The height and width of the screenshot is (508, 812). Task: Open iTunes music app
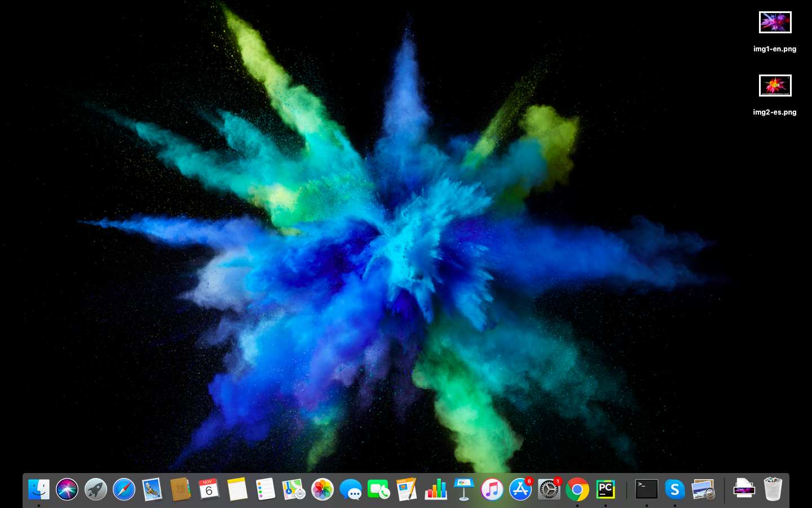tap(492, 489)
